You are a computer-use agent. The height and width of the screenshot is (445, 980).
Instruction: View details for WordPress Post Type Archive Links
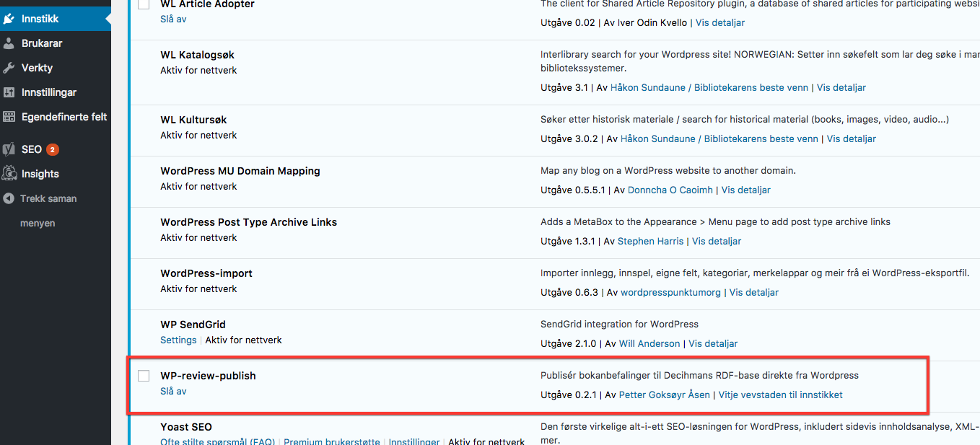tap(717, 241)
